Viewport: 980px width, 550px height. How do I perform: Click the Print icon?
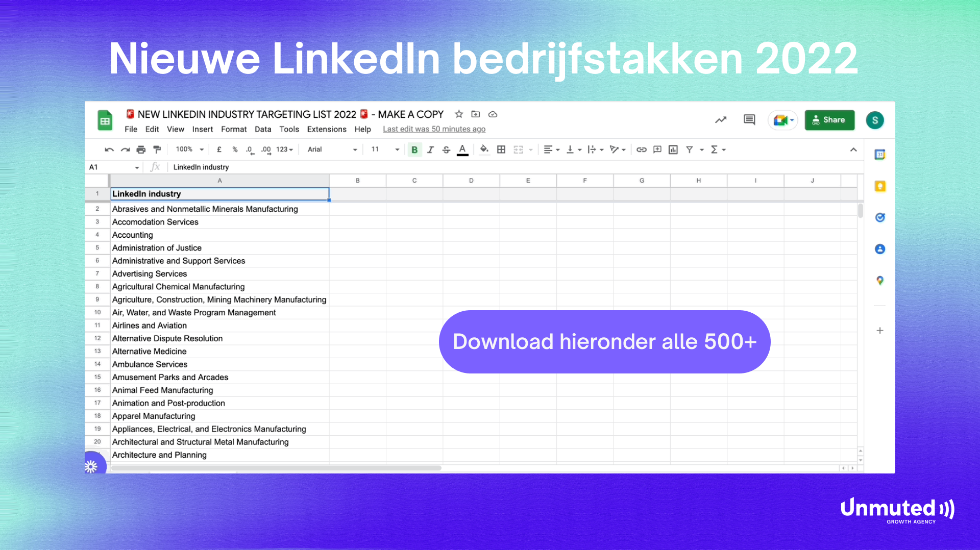point(141,149)
